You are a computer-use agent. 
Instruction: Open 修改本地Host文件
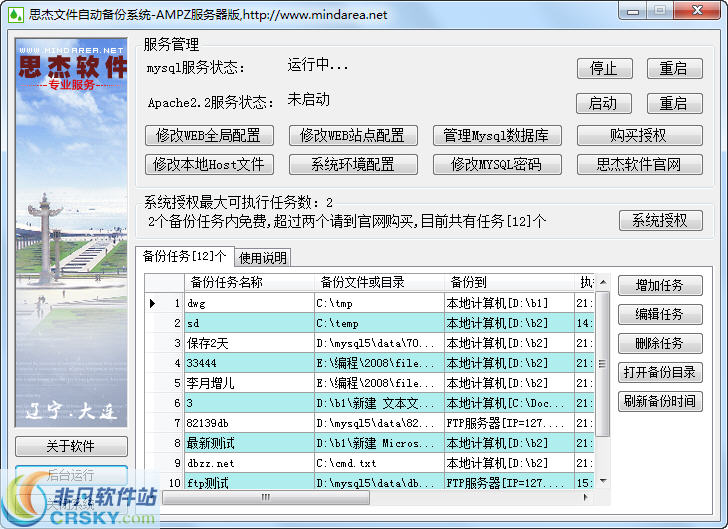209,164
